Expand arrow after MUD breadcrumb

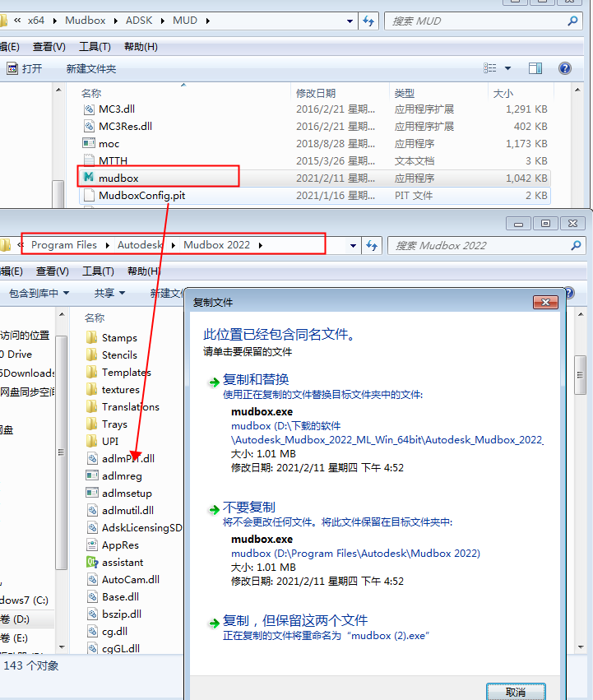tap(207, 21)
